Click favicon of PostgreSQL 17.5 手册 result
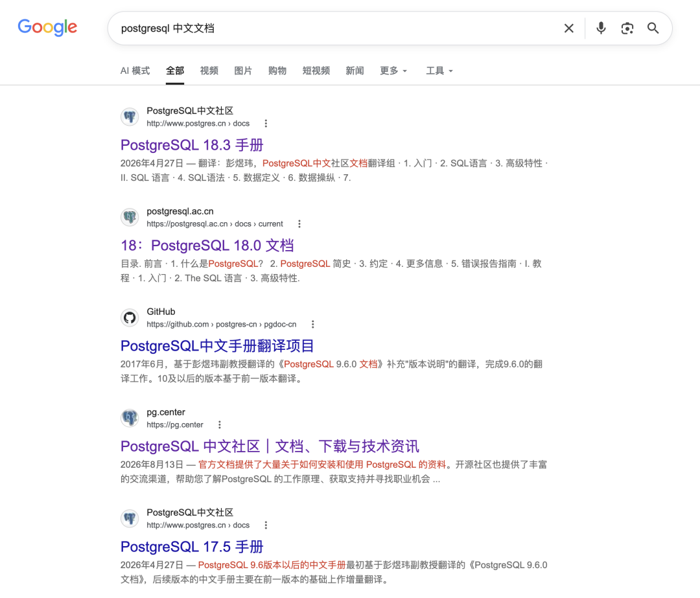 [130, 518]
